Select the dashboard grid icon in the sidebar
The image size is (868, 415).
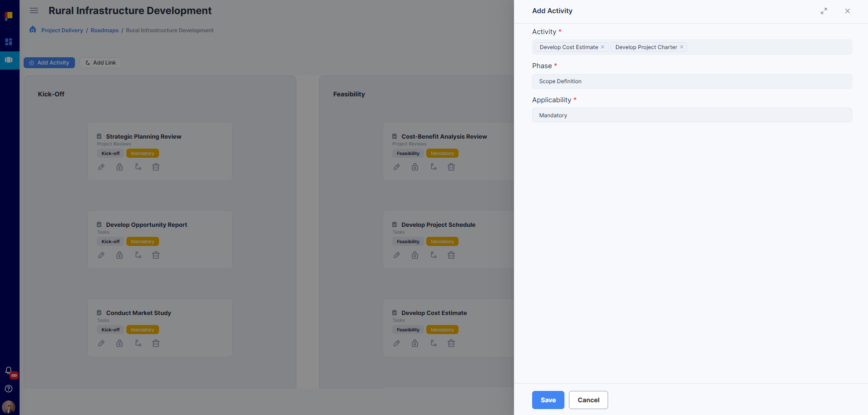(x=9, y=41)
